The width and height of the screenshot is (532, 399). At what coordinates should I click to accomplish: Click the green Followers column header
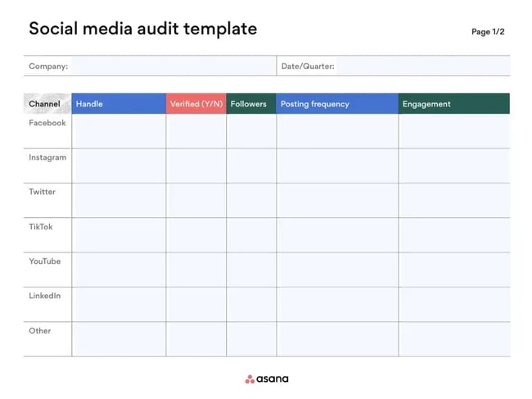click(x=250, y=104)
